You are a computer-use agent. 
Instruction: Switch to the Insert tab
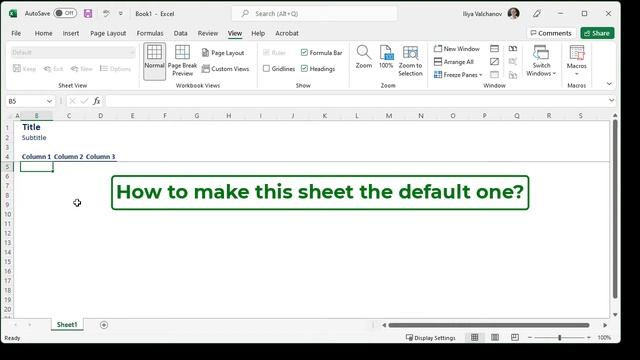click(71, 33)
